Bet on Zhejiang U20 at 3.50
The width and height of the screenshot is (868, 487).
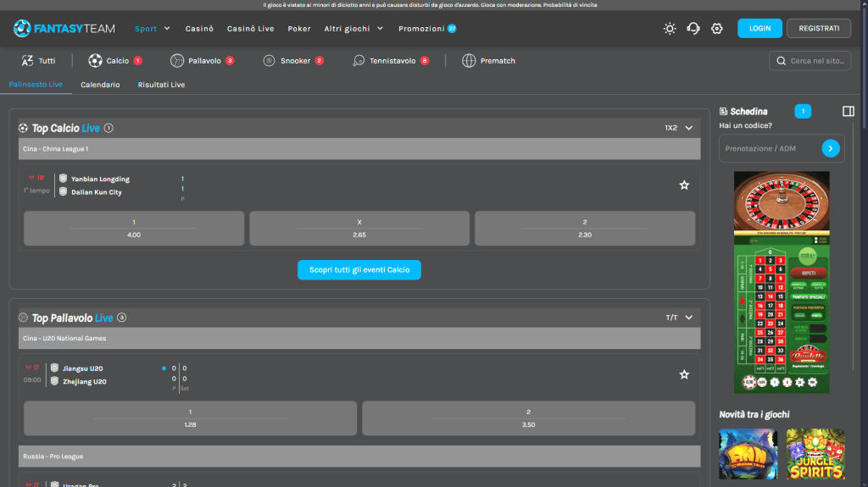pyautogui.click(x=529, y=418)
